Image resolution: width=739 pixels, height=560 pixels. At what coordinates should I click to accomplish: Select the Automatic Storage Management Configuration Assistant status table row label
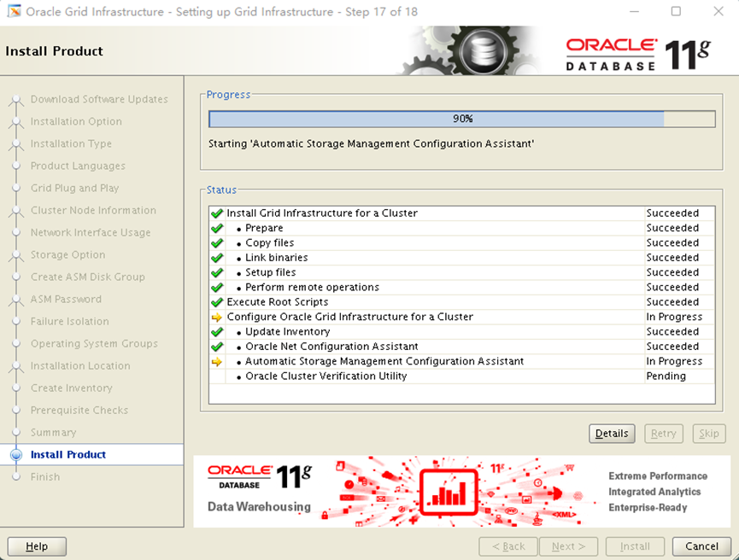tap(384, 362)
